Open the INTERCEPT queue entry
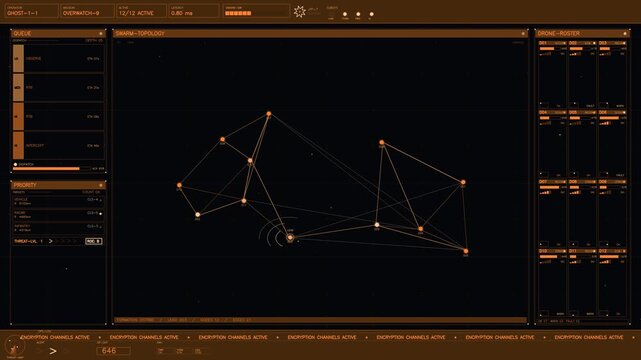This screenshot has height=360, width=641. [x=58, y=145]
